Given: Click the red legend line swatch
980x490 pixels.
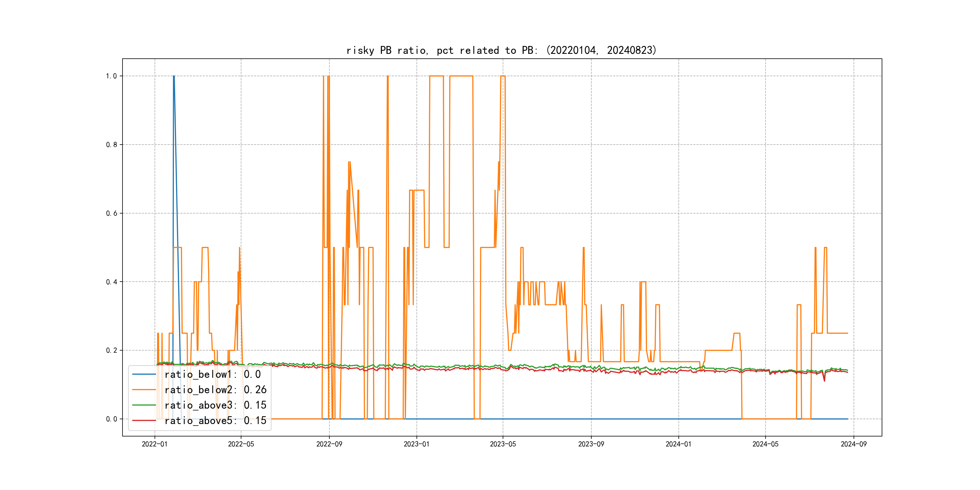Looking at the screenshot, I should click(x=144, y=420).
